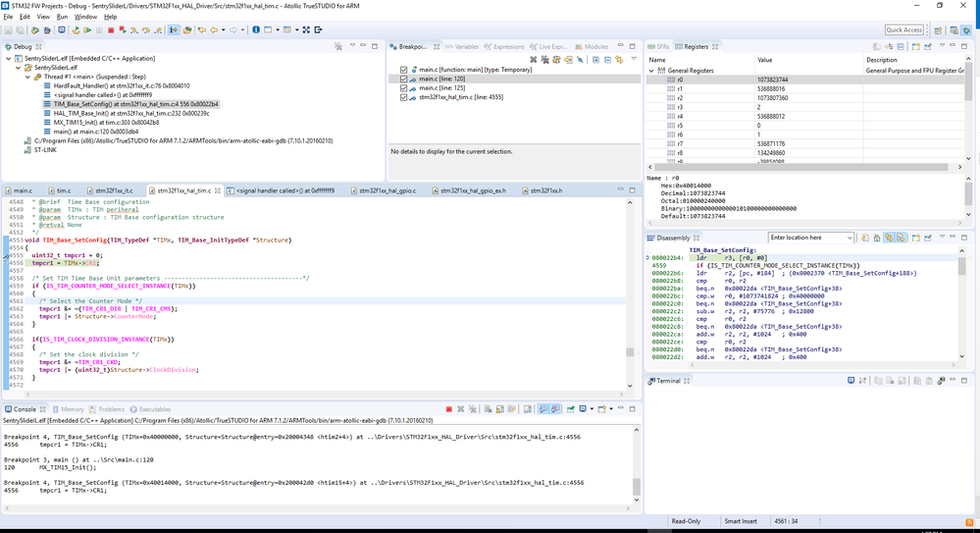This screenshot has height=533, width=980.
Task: Click the red Terminate icon in main toolbar
Action: pos(111,30)
